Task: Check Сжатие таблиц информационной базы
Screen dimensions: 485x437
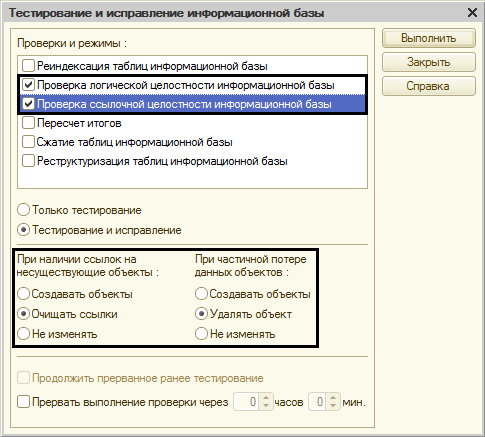Action: tap(28, 142)
